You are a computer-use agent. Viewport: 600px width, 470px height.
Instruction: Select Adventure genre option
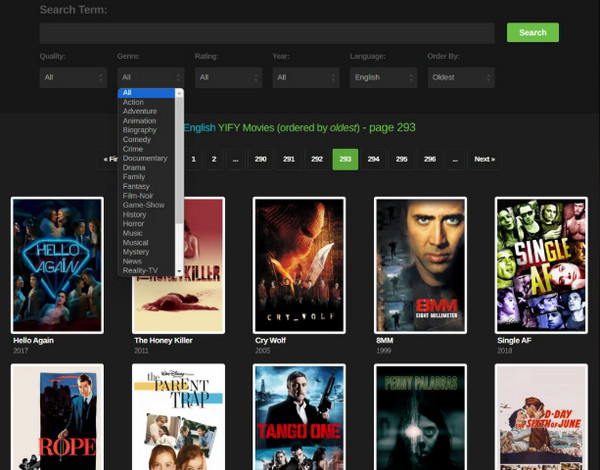147,111
